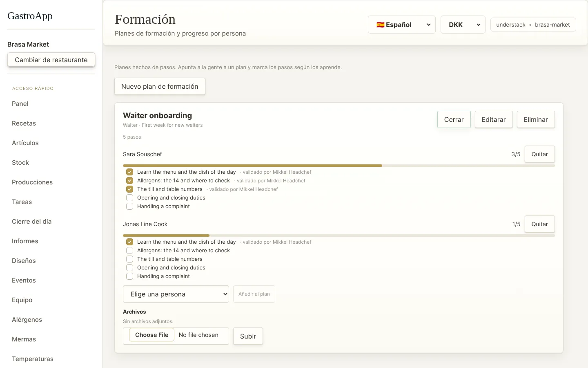
Task: Open Cierre del día
Action: pos(32,222)
